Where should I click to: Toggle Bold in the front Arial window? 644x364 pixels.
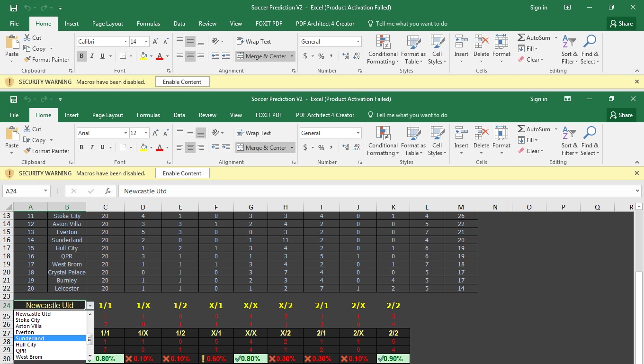[81, 148]
